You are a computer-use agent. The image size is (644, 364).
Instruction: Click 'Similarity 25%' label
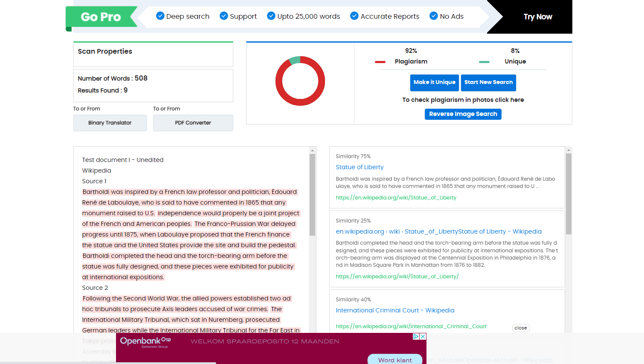(x=353, y=221)
